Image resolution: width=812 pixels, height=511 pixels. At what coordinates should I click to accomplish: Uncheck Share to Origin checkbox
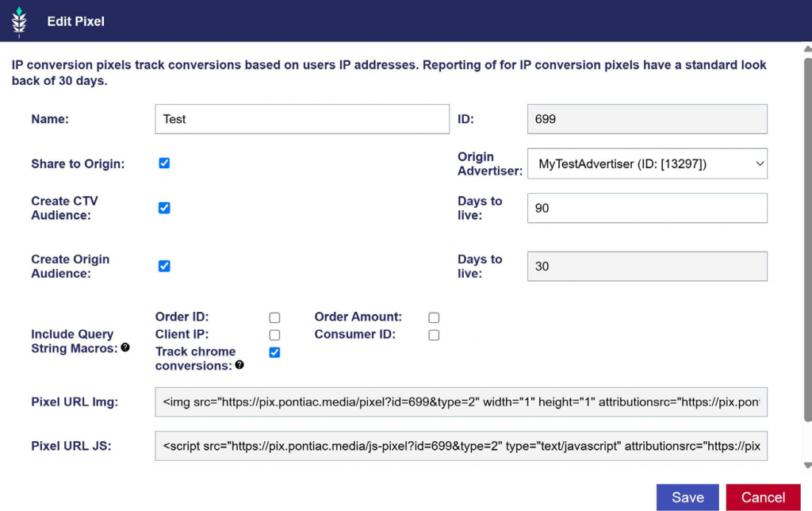tap(164, 163)
